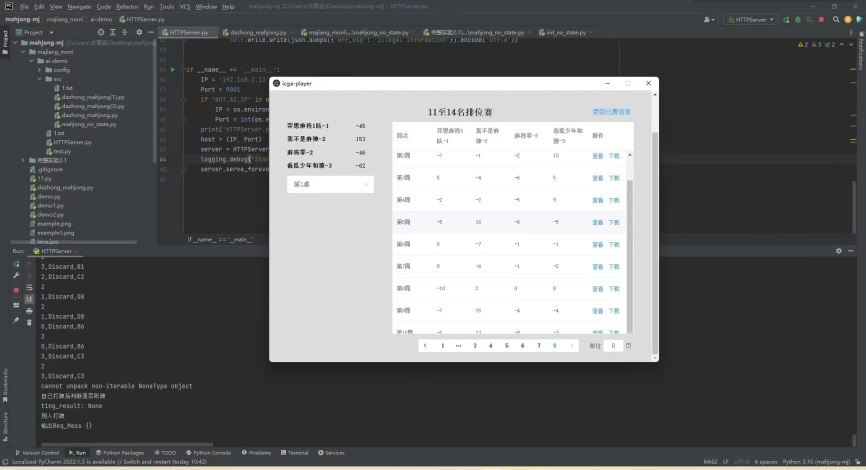Expand the folder below test.py in project tree
Image resolution: width=866 pixels, height=470 pixels.
24,160
